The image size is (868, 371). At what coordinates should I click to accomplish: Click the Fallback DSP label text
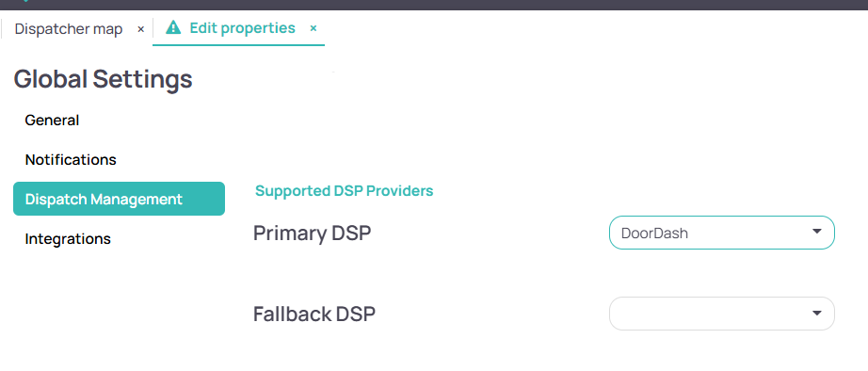[x=314, y=314]
